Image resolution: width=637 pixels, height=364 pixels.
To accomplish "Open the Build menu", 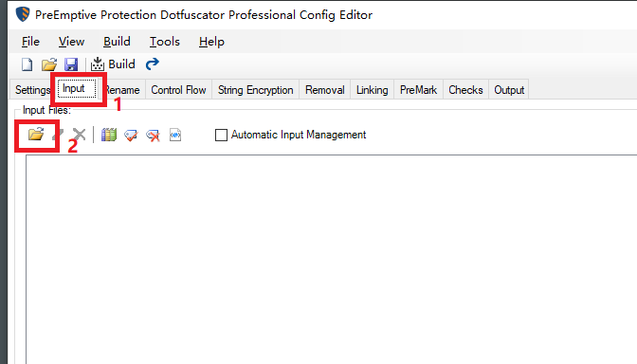I will pos(117,42).
